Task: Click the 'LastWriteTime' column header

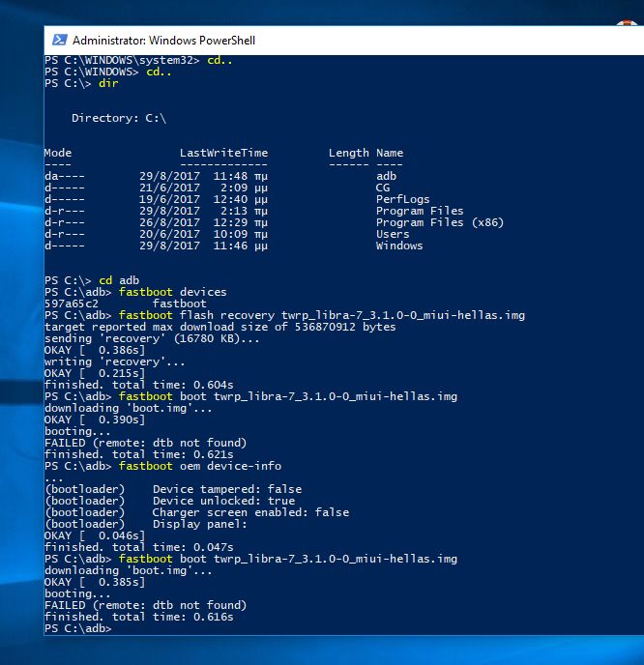Action: pyautogui.click(x=223, y=153)
